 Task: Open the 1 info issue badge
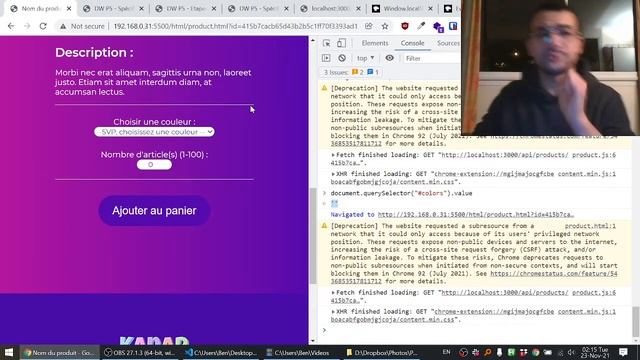tap(373, 72)
